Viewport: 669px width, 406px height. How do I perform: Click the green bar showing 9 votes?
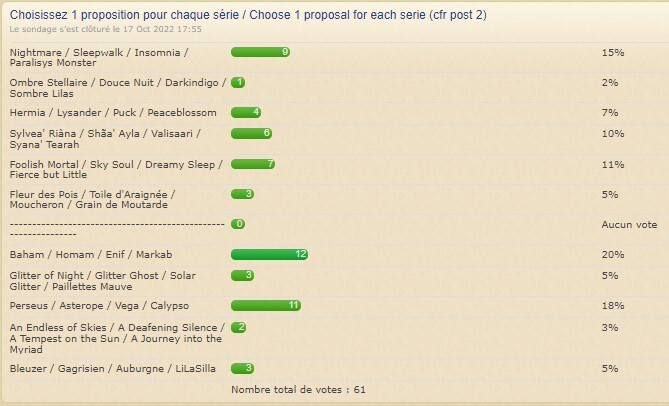(260, 52)
